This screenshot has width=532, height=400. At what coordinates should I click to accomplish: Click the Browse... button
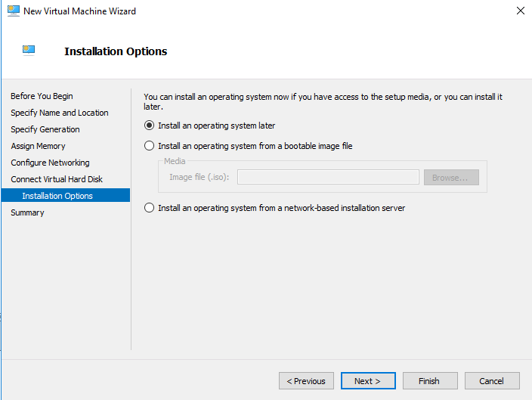451,177
